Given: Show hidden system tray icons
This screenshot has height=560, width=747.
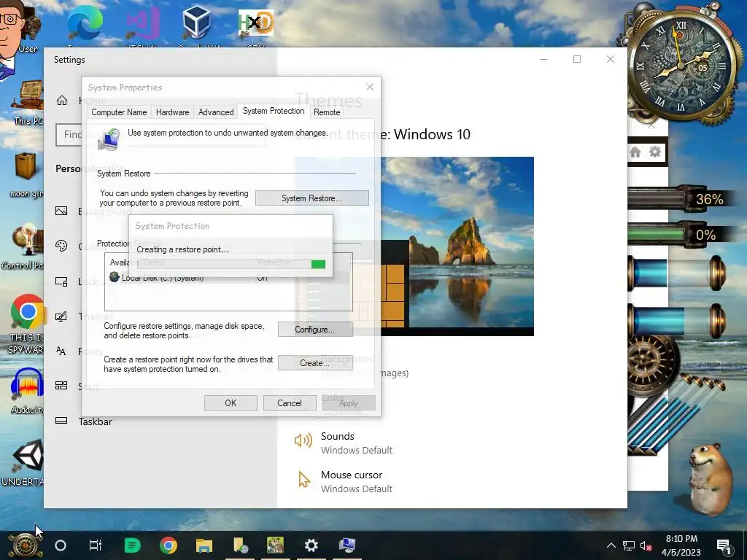Looking at the screenshot, I should coord(611,545).
